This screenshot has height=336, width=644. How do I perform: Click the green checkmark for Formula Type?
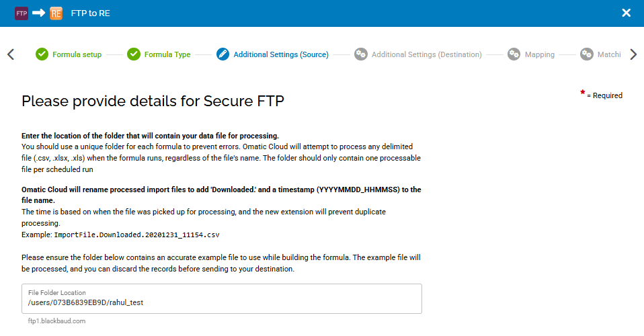pyautogui.click(x=134, y=54)
